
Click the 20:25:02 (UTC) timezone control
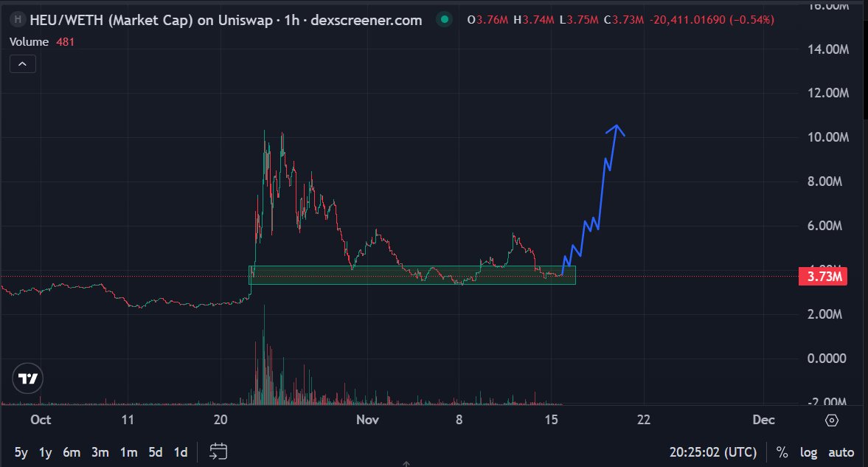[x=712, y=452]
